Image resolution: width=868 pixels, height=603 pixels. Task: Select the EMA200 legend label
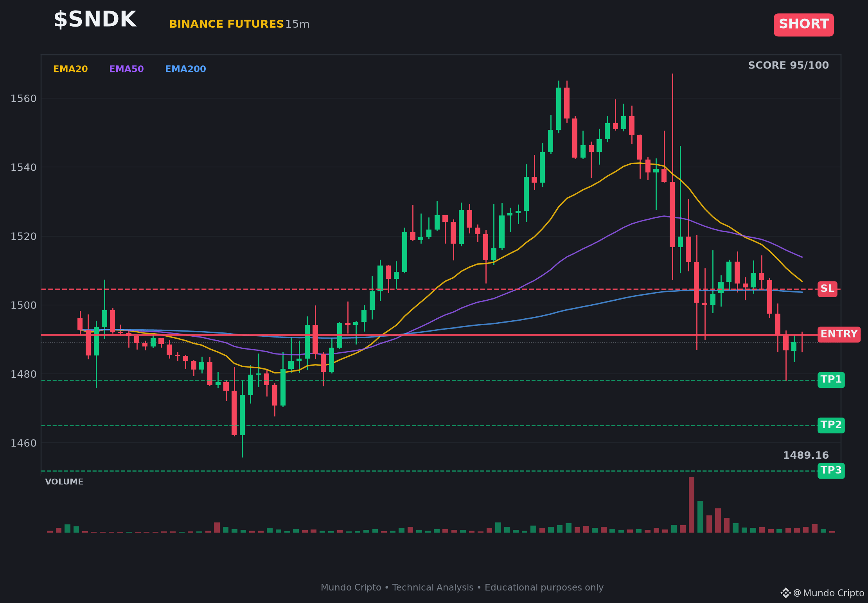pos(185,69)
